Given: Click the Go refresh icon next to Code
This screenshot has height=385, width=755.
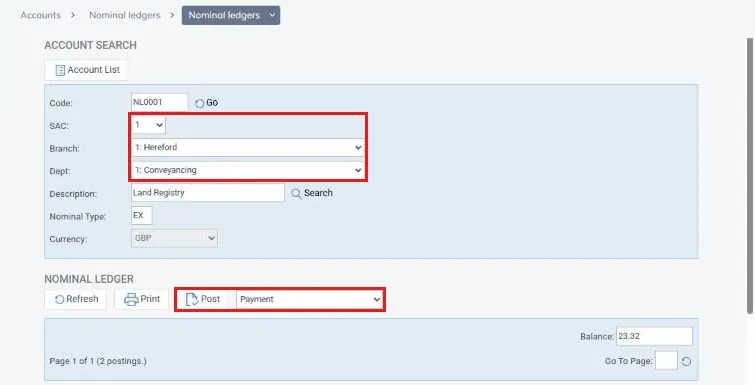Looking at the screenshot, I should click(199, 103).
